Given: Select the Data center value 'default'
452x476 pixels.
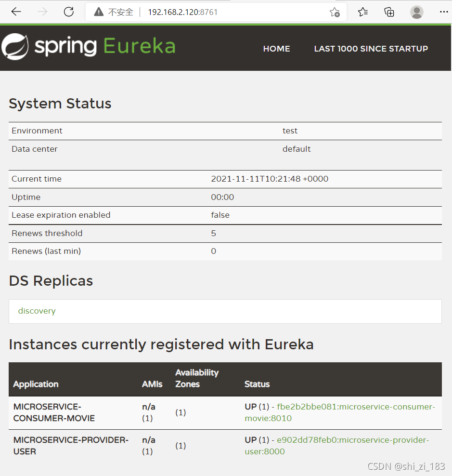Looking at the screenshot, I should [297, 149].
